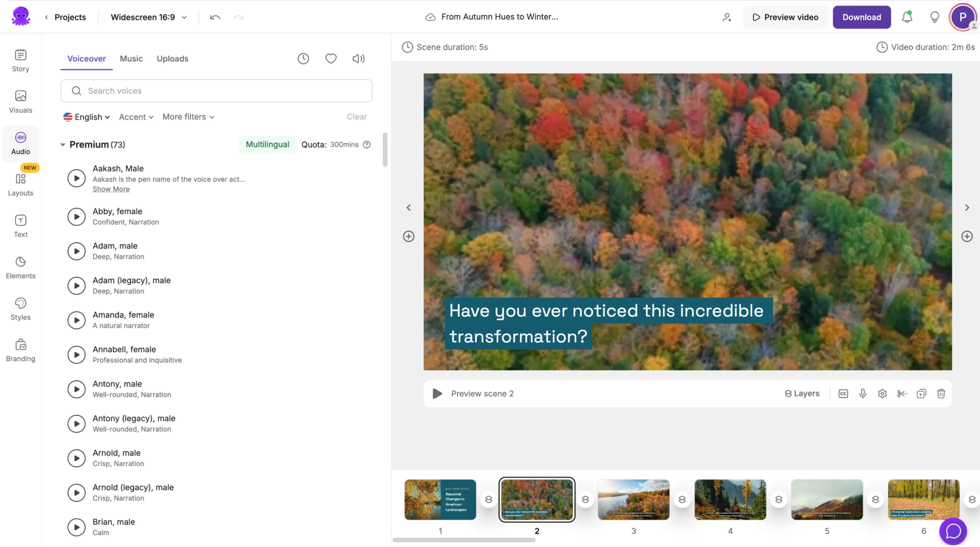Switch to the Music tab
The image size is (980, 547).
(131, 59)
